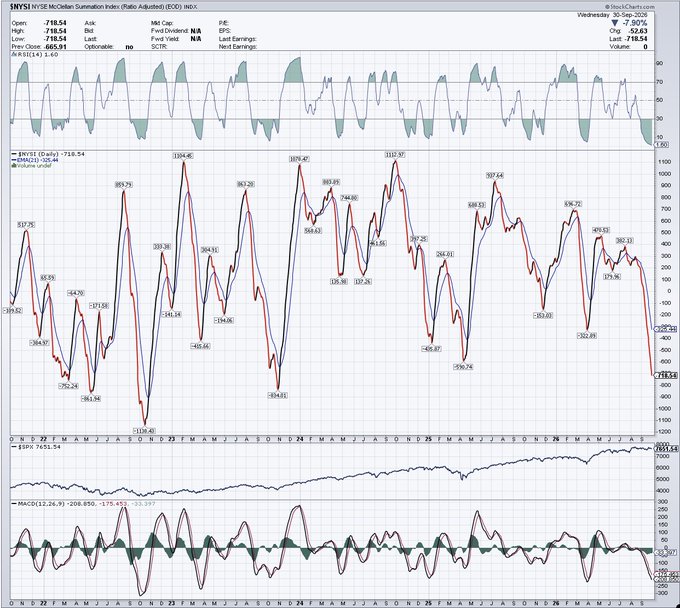The height and width of the screenshot is (608, 680).
Task: Click the Optionable value 'no'
Action: click(x=129, y=47)
